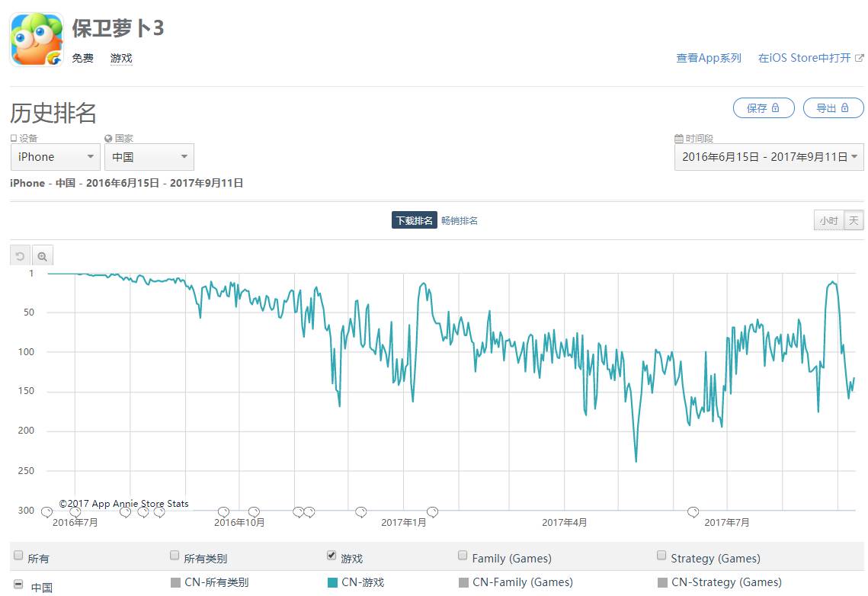The height and width of the screenshot is (596, 868).
Task: Select the 下载排名 tab
Action: (415, 221)
